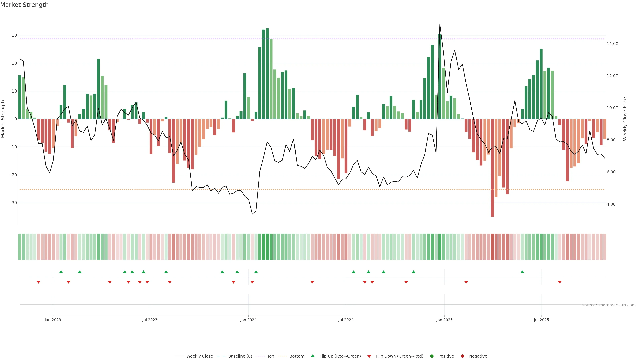644x362 pixels.
Task: Click the Market Strength chart title
Action: tap(24, 5)
